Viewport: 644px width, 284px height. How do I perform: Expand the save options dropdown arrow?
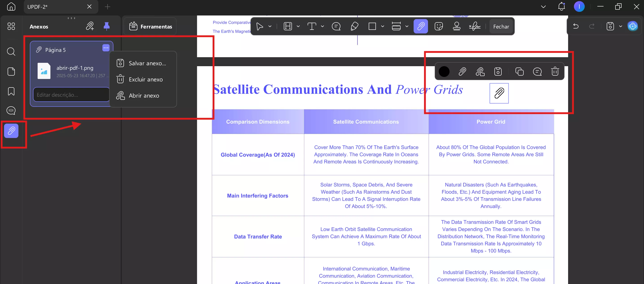coord(620,26)
